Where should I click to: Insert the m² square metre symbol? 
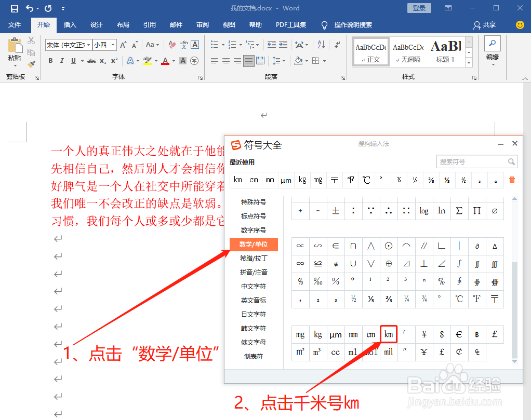300,352
